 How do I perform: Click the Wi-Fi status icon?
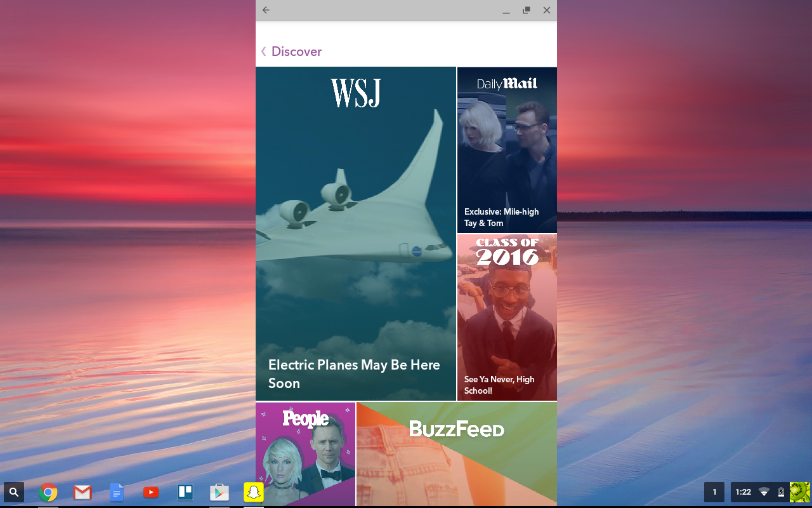click(x=764, y=492)
